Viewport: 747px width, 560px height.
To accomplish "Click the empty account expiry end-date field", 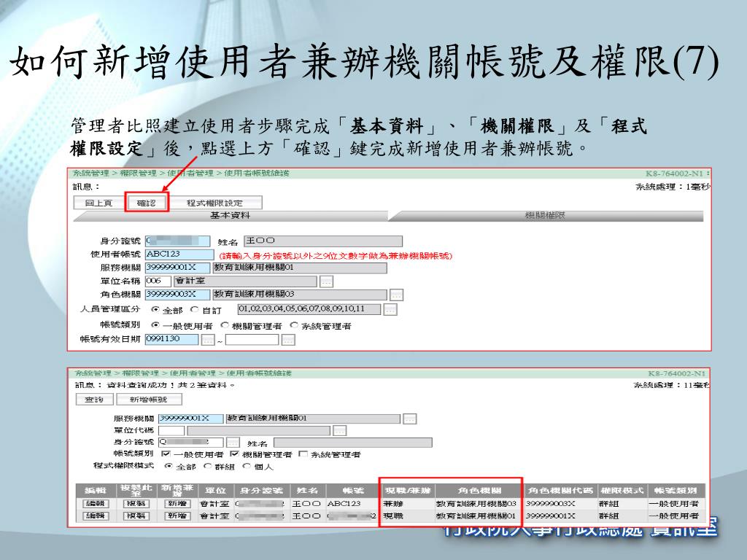I will tap(252, 340).
